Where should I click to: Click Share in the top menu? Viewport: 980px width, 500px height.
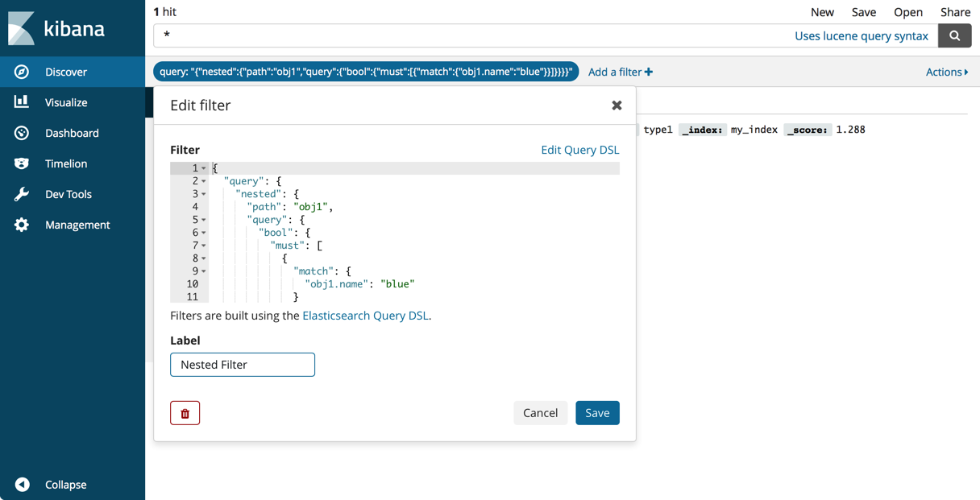tap(955, 12)
